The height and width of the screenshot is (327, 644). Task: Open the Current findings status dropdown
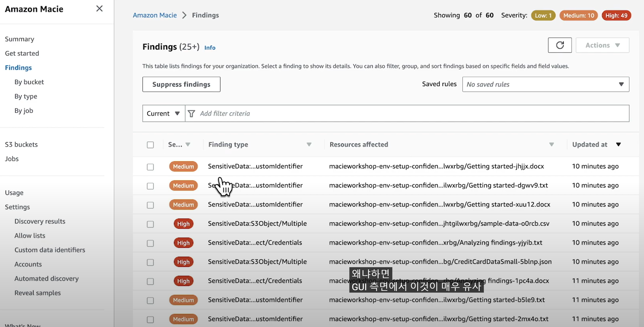pyautogui.click(x=164, y=114)
